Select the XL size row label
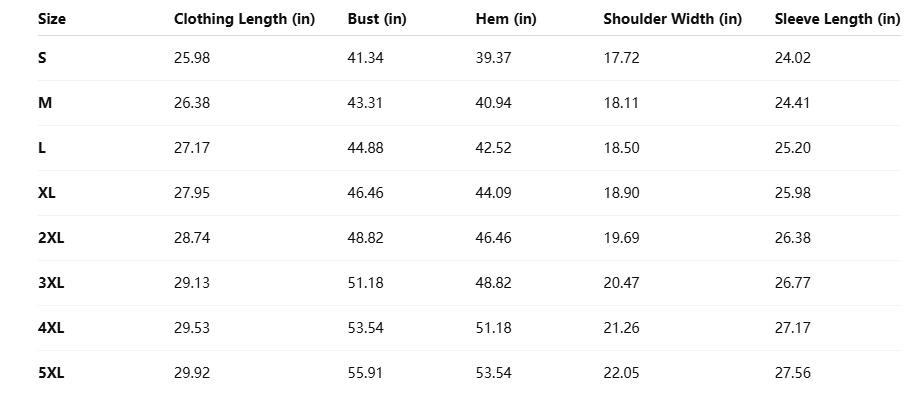919x411 pixels. click(x=47, y=193)
